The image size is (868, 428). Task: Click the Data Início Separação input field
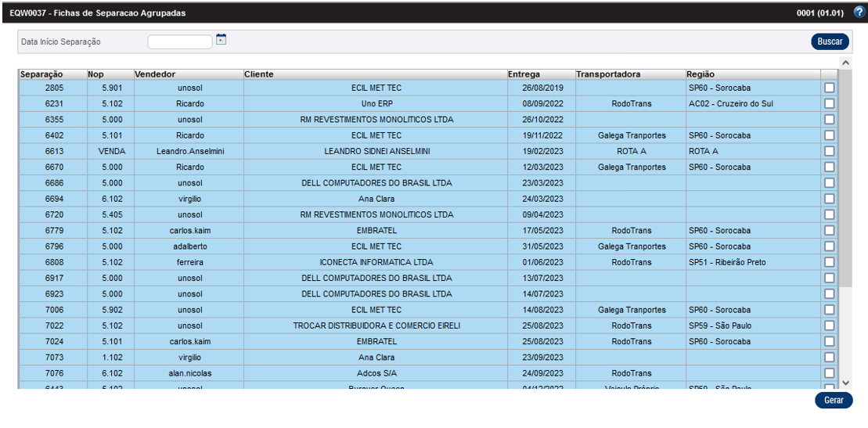tap(179, 41)
